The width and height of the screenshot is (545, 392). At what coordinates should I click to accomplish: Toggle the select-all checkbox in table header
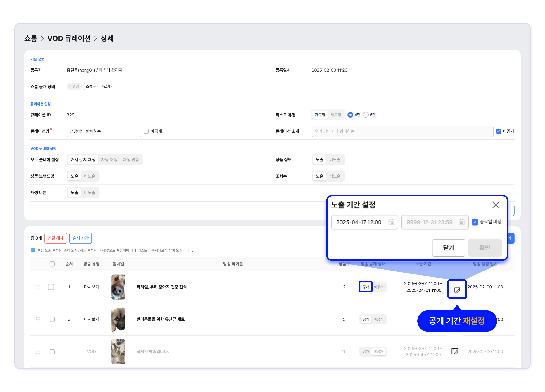click(x=52, y=264)
